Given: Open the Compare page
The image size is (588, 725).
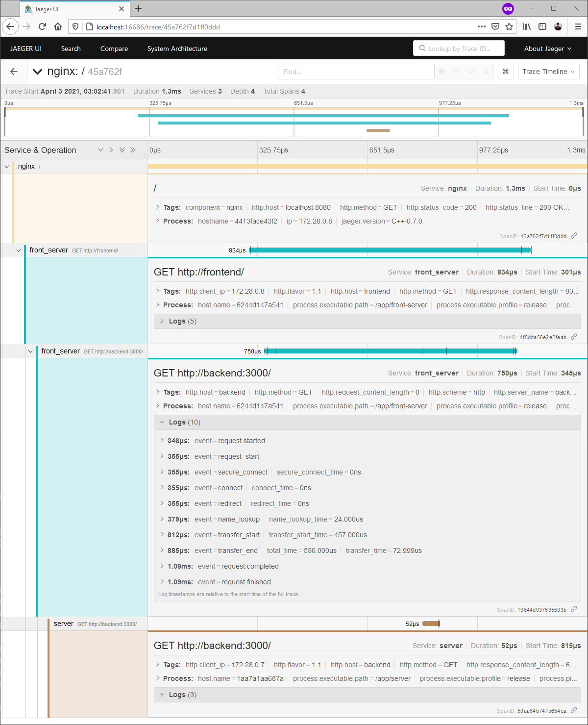Looking at the screenshot, I should coord(114,49).
